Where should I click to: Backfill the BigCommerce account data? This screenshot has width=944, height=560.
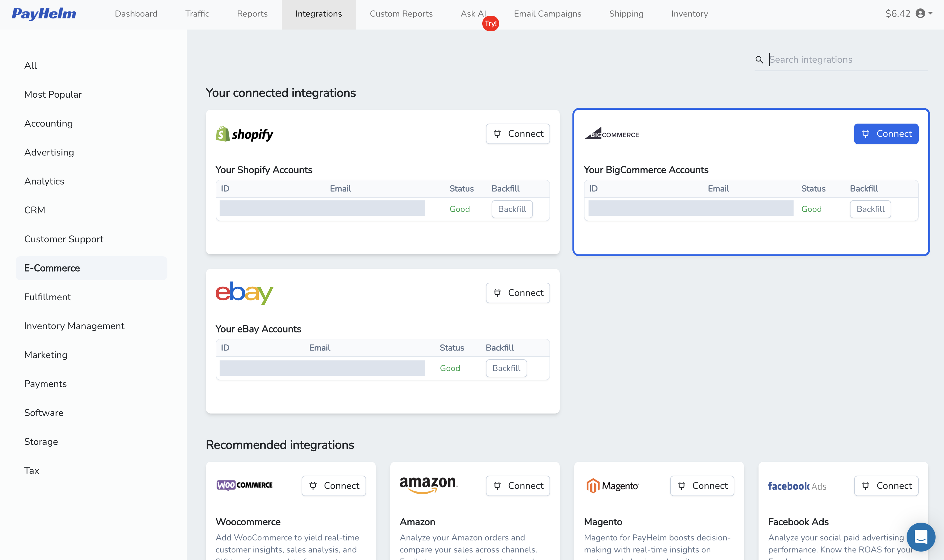pyautogui.click(x=870, y=209)
